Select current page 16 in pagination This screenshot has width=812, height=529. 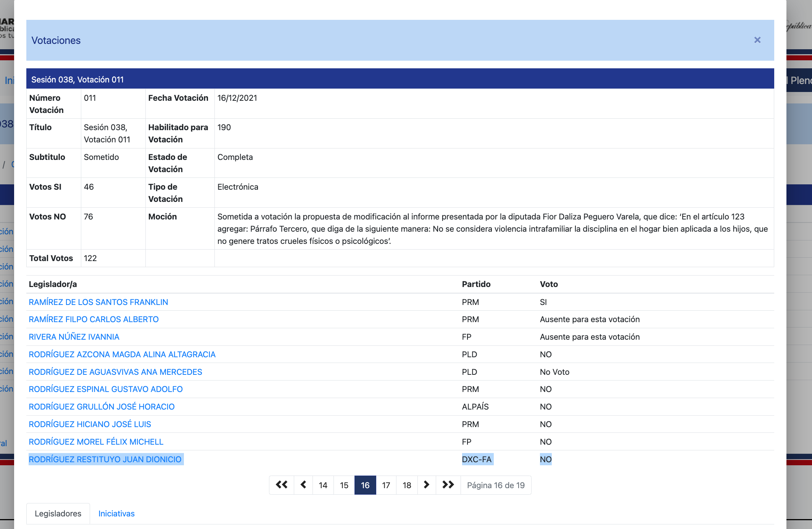pos(365,485)
